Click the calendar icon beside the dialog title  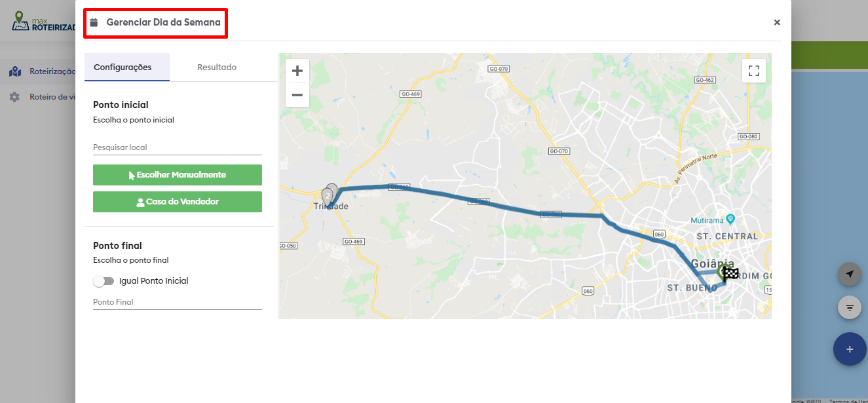click(x=94, y=22)
